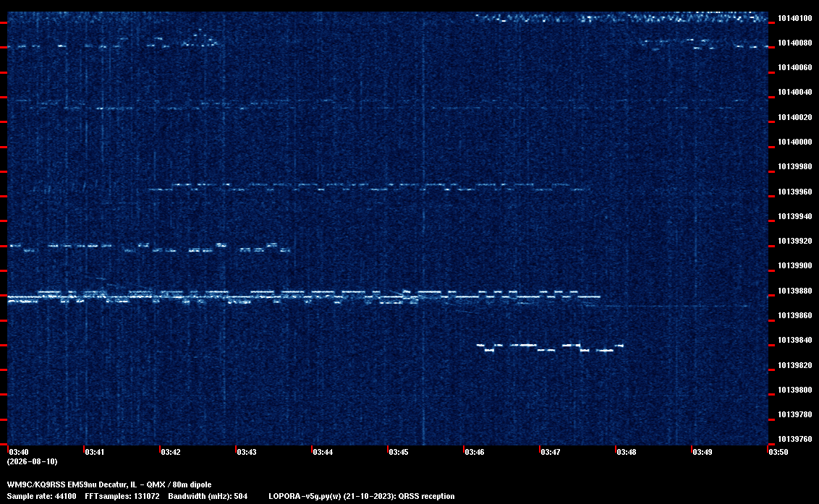Click frequency label 10139900
This screenshot has height=504, width=819.
(x=795, y=265)
